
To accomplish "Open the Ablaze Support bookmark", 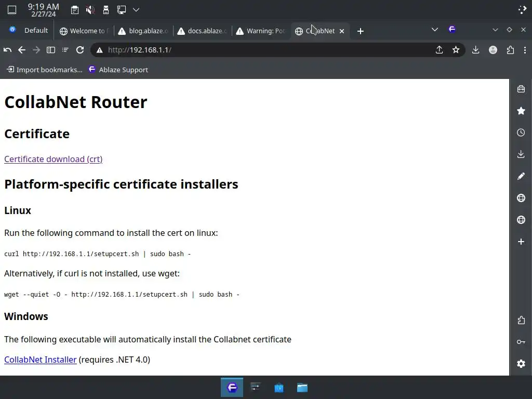I will [x=118, y=70].
